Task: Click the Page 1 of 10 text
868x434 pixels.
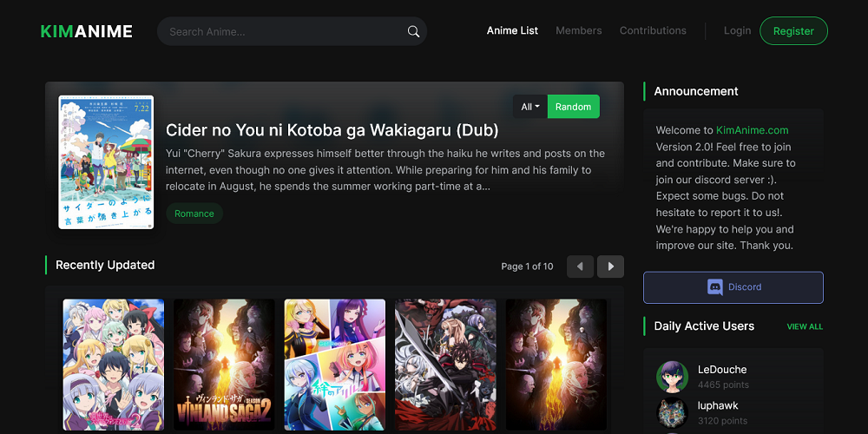Action: [x=527, y=266]
